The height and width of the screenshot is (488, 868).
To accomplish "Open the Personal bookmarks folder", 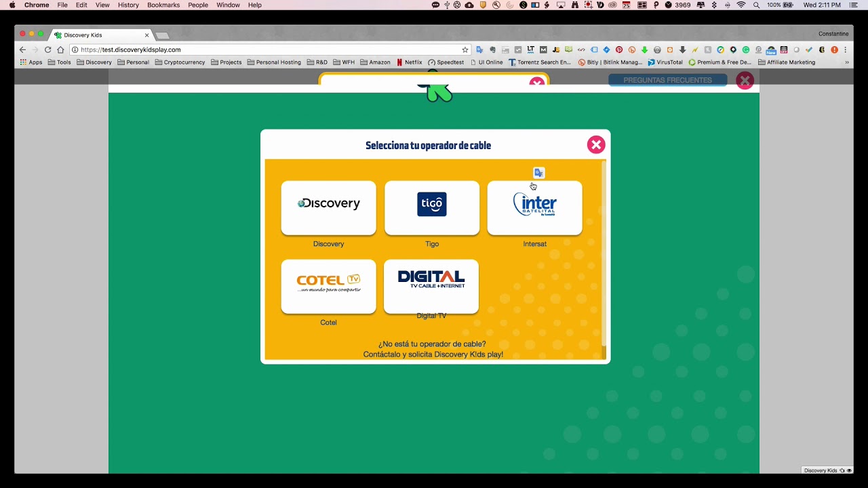I will [x=133, y=62].
